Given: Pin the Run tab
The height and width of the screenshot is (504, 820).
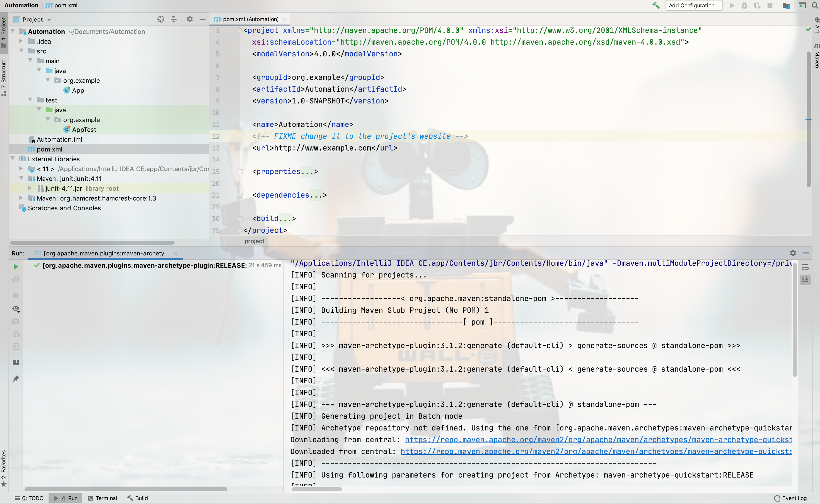Looking at the screenshot, I should (16, 379).
